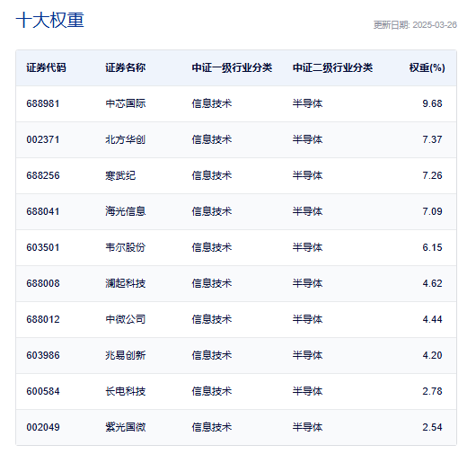The width and height of the screenshot is (476, 463).
Task: Open the 中芯国际 security name
Action: [126, 103]
